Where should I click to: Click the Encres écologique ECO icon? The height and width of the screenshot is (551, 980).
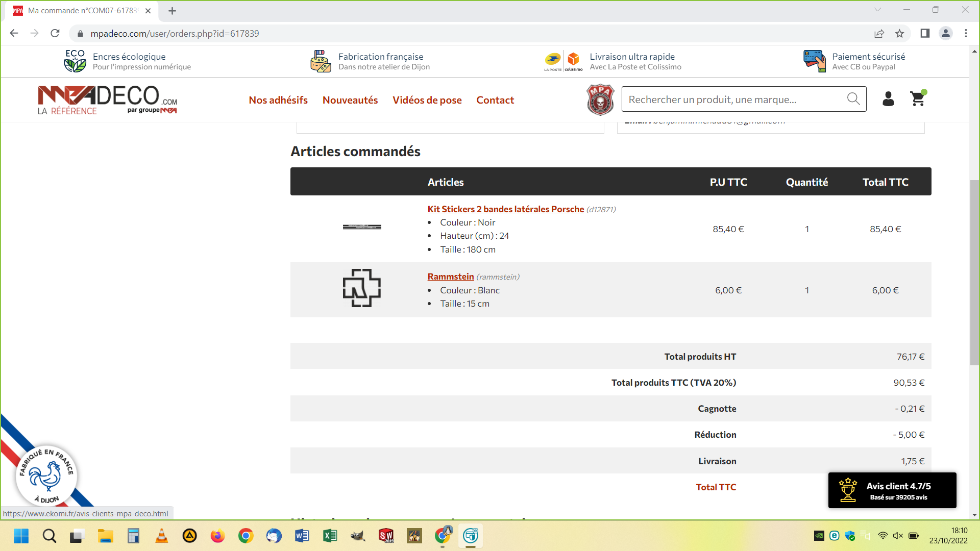pyautogui.click(x=75, y=61)
